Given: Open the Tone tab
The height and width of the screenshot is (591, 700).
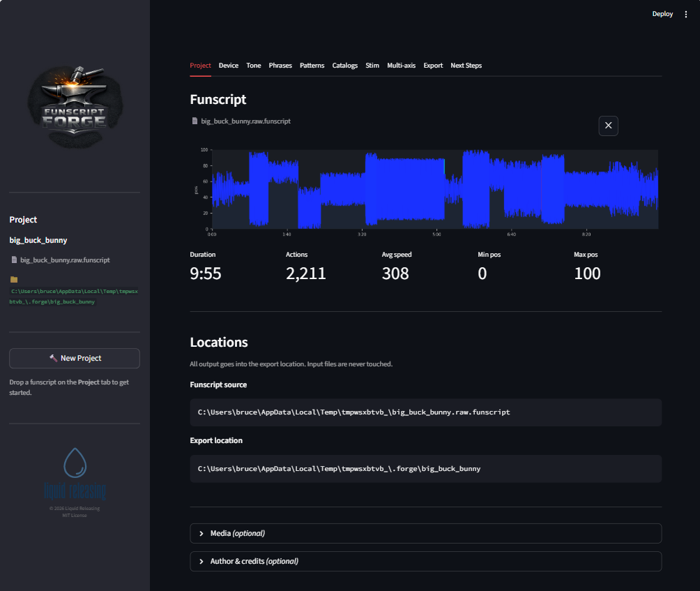Looking at the screenshot, I should coord(253,66).
